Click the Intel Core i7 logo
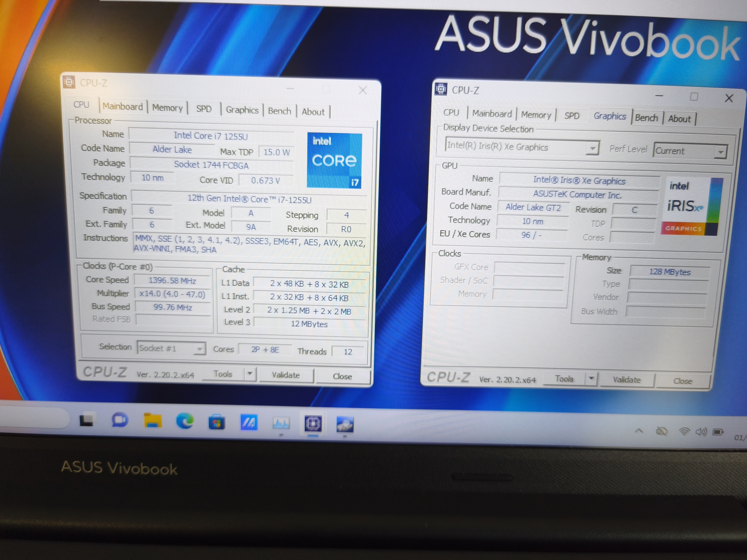Image resolution: width=747 pixels, height=560 pixels. coord(334,160)
